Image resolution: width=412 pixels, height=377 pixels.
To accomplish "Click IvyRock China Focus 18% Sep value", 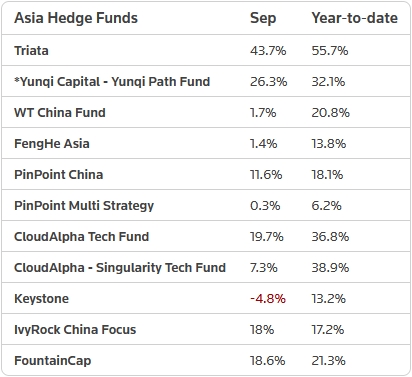I will point(262,330).
